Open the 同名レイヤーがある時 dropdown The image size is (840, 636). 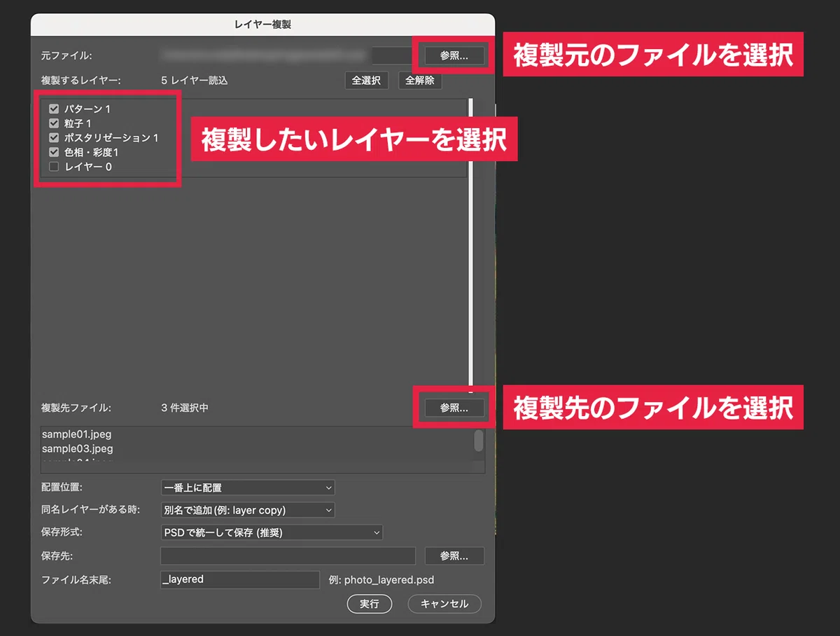coord(248,510)
